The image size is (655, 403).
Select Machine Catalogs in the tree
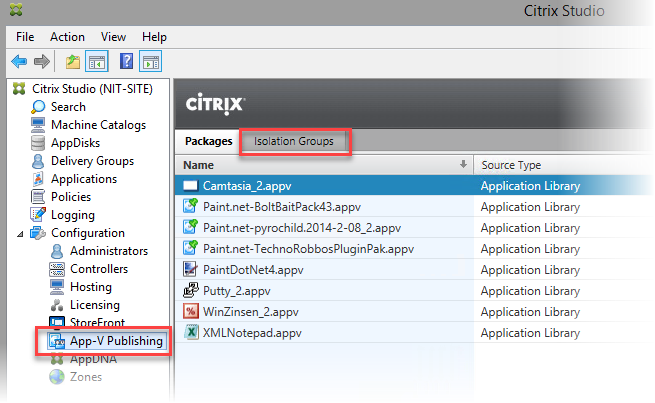(99, 125)
